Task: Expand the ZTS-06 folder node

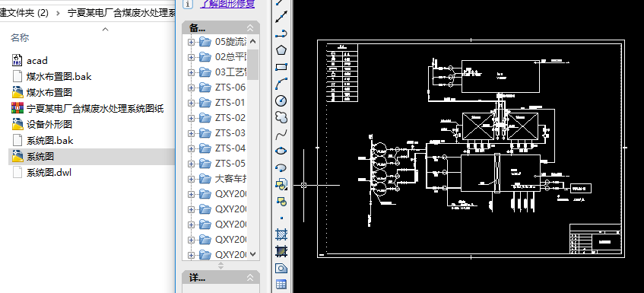Action: 191,88
